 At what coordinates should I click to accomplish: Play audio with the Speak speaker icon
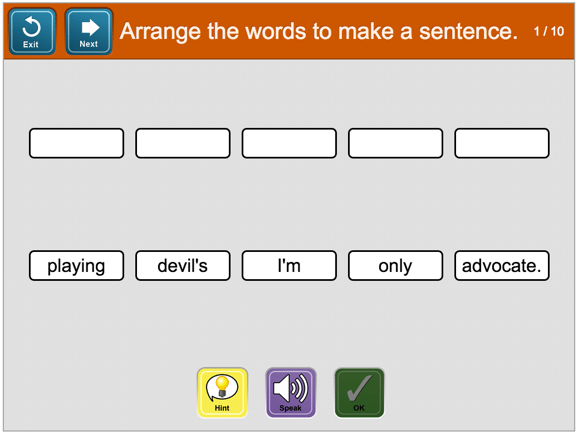tap(291, 393)
